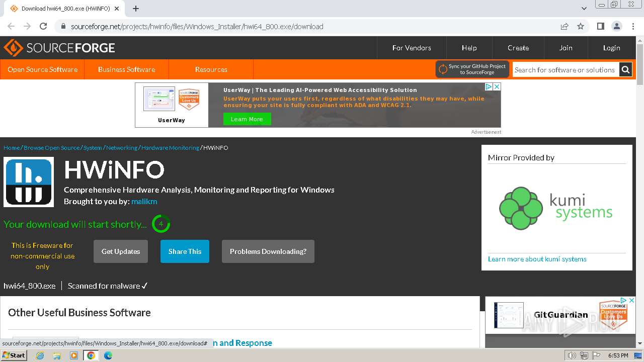The image size is (644, 362).
Task: Click the browser address bar URL
Action: click(x=197, y=26)
